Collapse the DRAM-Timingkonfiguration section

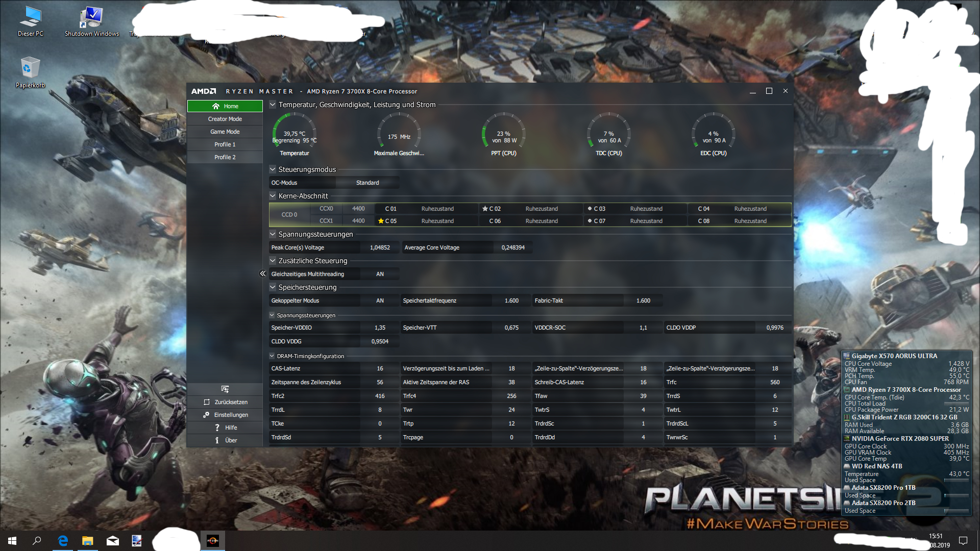272,356
